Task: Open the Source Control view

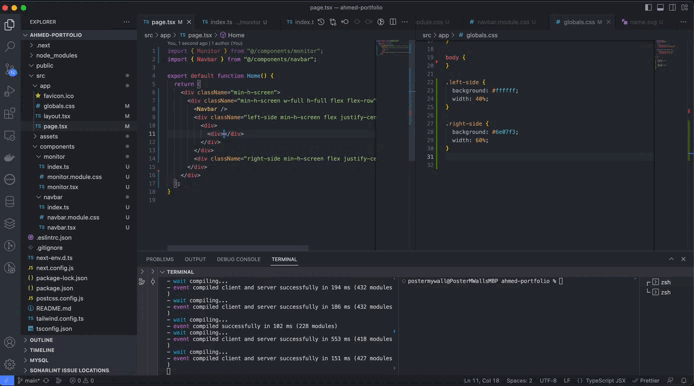Action: [x=9, y=69]
